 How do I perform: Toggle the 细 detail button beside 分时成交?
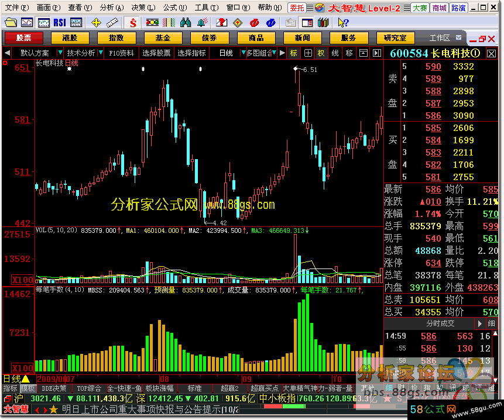click(491, 323)
